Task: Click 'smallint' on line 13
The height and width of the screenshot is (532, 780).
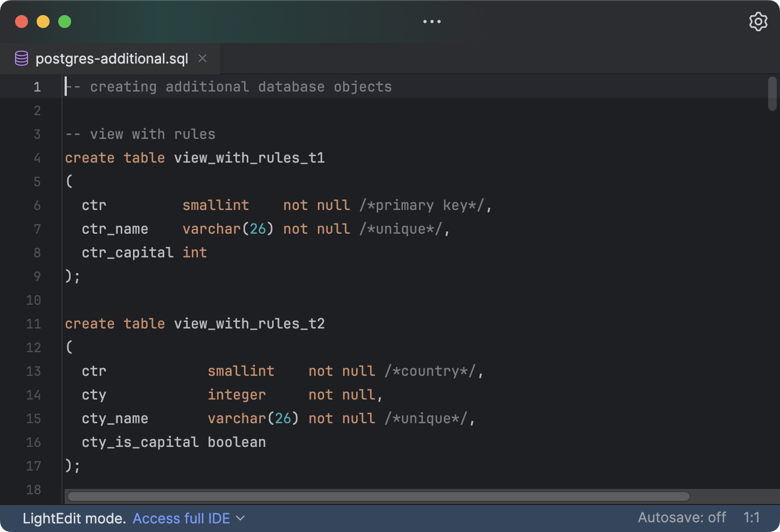Action: (x=241, y=371)
